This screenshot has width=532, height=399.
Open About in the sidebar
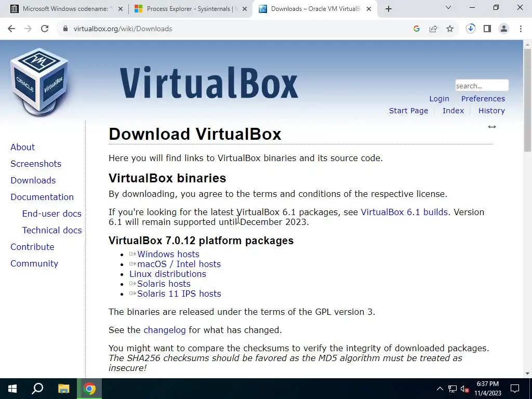[x=23, y=147]
